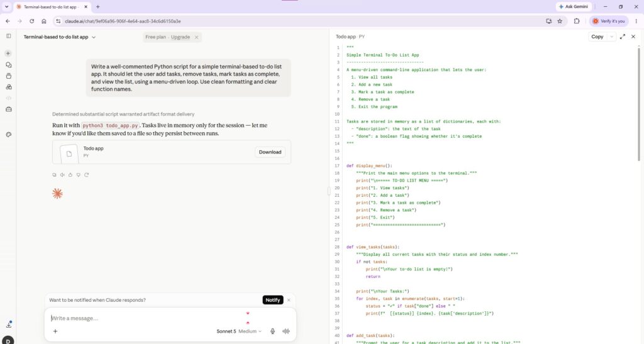Open the user profile avatar
This screenshot has width=644, height=344.
[8, 340]
